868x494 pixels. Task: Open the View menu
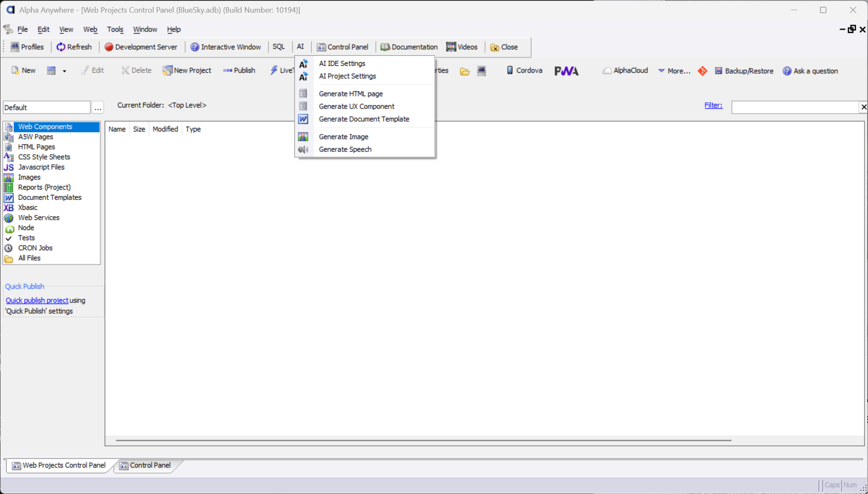[x=66, y=29]
